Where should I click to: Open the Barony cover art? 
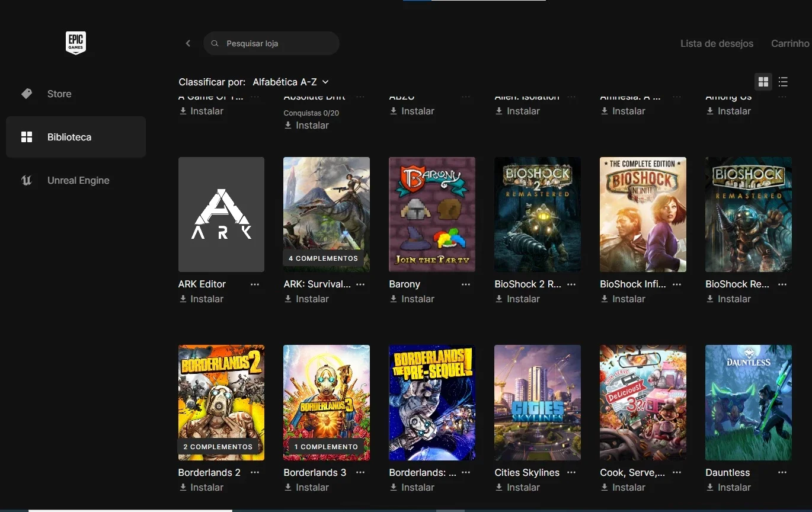(x=432, y=215)
